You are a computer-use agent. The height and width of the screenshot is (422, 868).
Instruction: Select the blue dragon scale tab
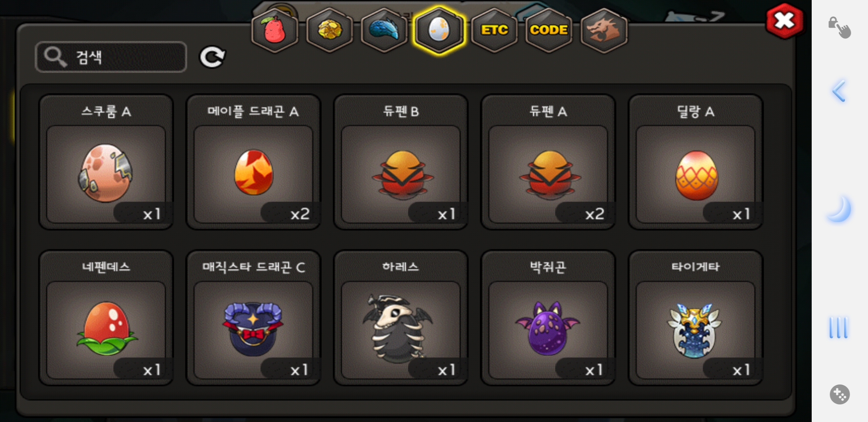point(384,30)
